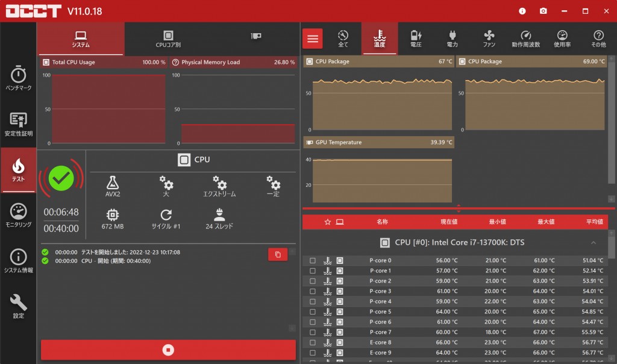Screen dimensions: 617x364
Task: Copy the test log with red copy icon
Action: [x=277, y=254]
